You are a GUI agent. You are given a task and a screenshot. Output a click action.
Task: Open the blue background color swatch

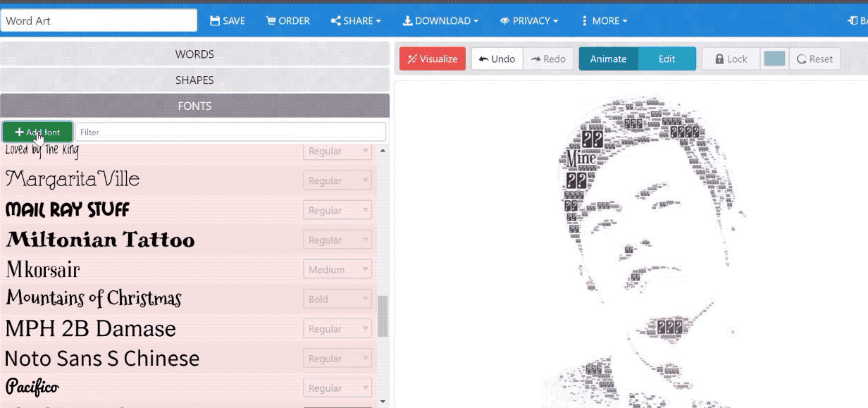click(774, 58)
